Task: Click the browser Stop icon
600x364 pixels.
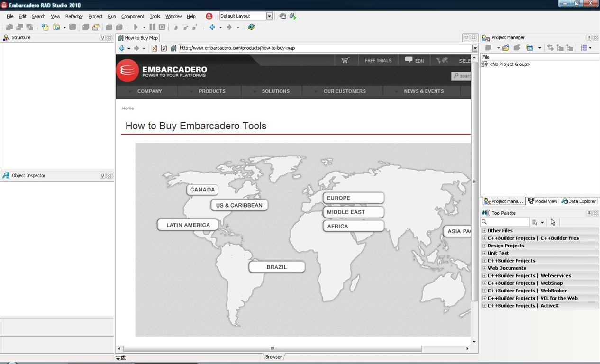Action: pos(155,48)
